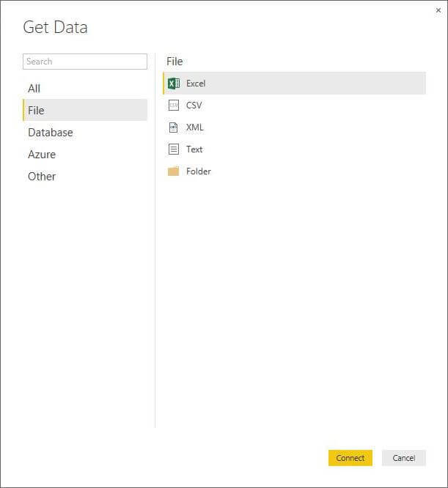Click the XML document icon
Screen dimensions: 448x488
(x=174, y=127)
